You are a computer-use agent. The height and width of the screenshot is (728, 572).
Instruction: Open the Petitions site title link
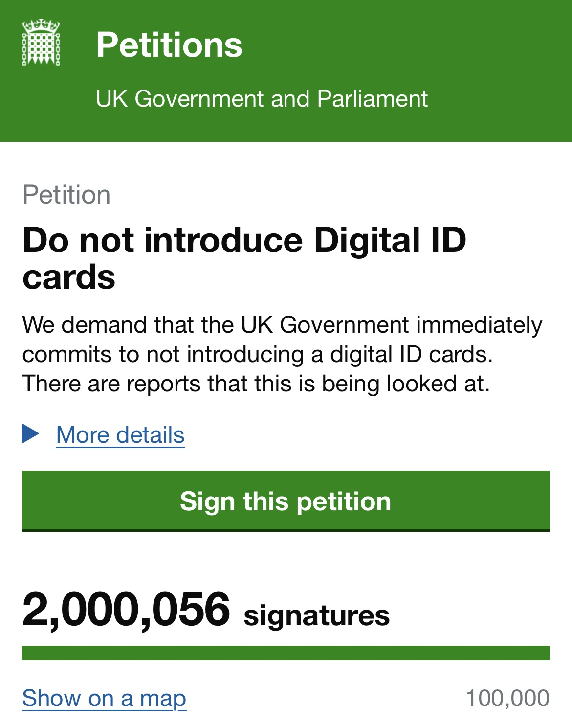169,45
